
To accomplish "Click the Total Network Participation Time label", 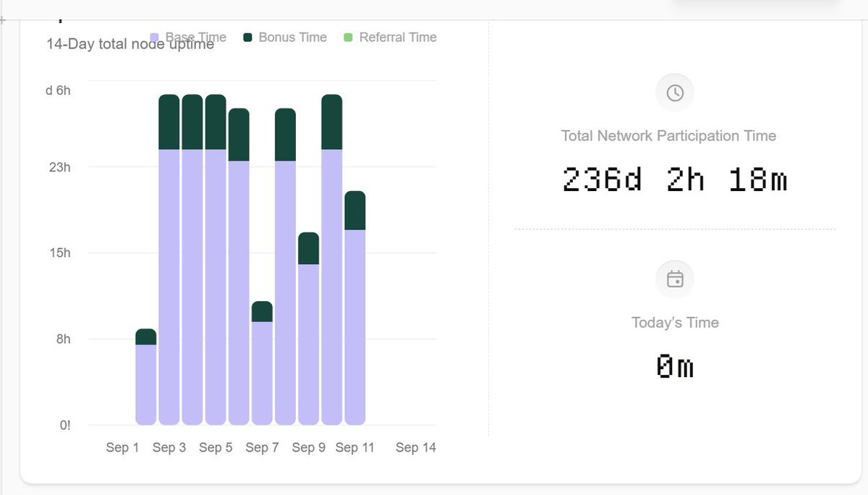I will (669, 135).
